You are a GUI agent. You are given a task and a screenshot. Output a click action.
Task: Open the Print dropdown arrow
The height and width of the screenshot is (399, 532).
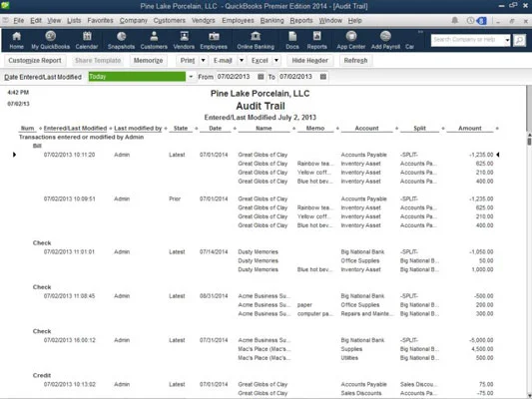point(203,60)
